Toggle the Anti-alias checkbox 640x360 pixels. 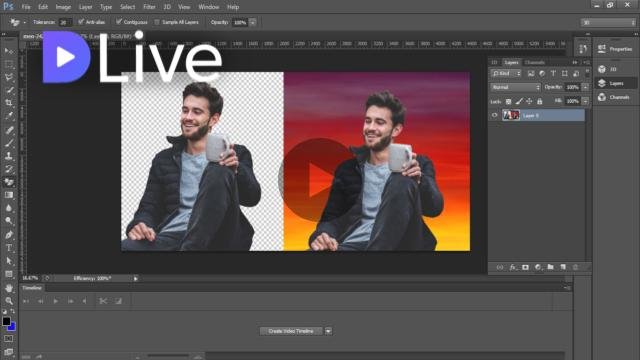click(81, 22)
